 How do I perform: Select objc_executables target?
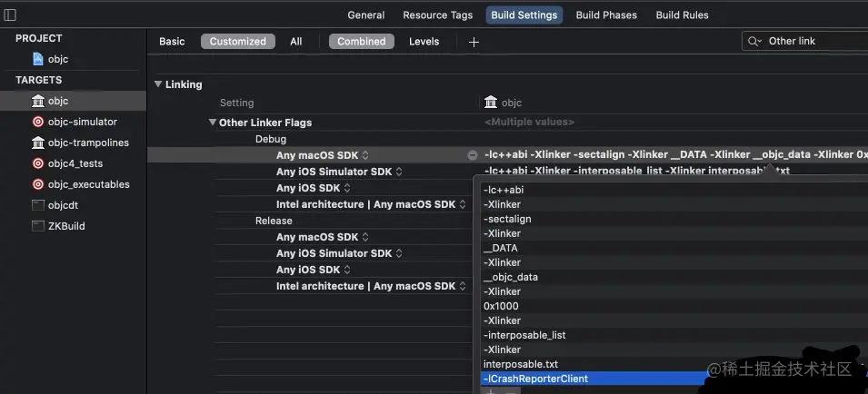[x=88, y=184]
